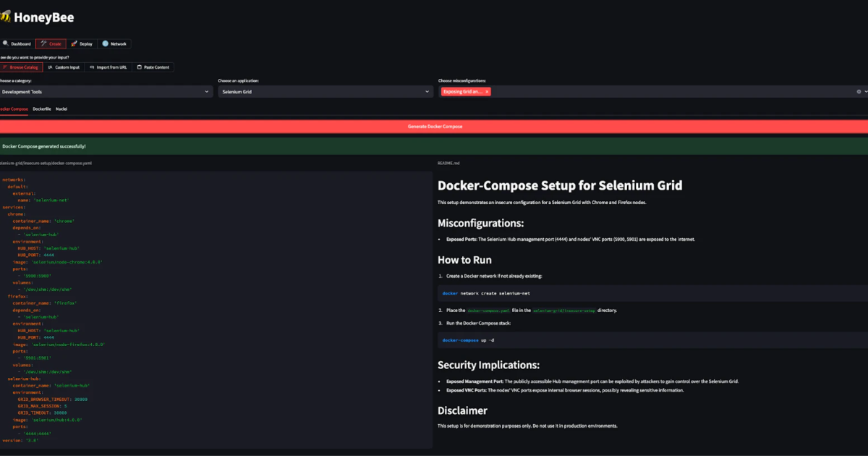The width and height of the screenshot is (868, 456).
Task: Click the 'docker network create selenium-net' code block
Action: tap(652, 293)
